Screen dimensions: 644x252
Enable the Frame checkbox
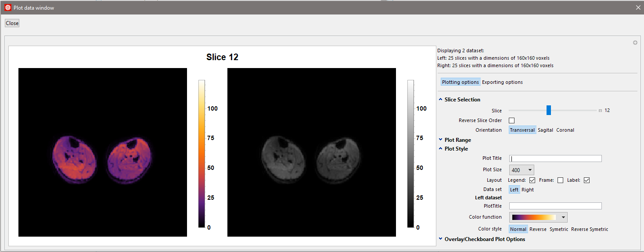560,180
